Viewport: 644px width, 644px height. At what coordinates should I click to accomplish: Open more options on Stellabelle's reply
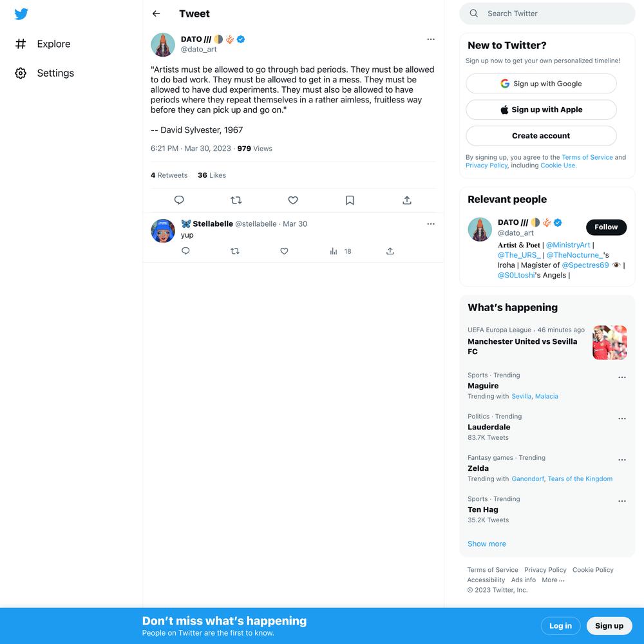pos(430,224)
